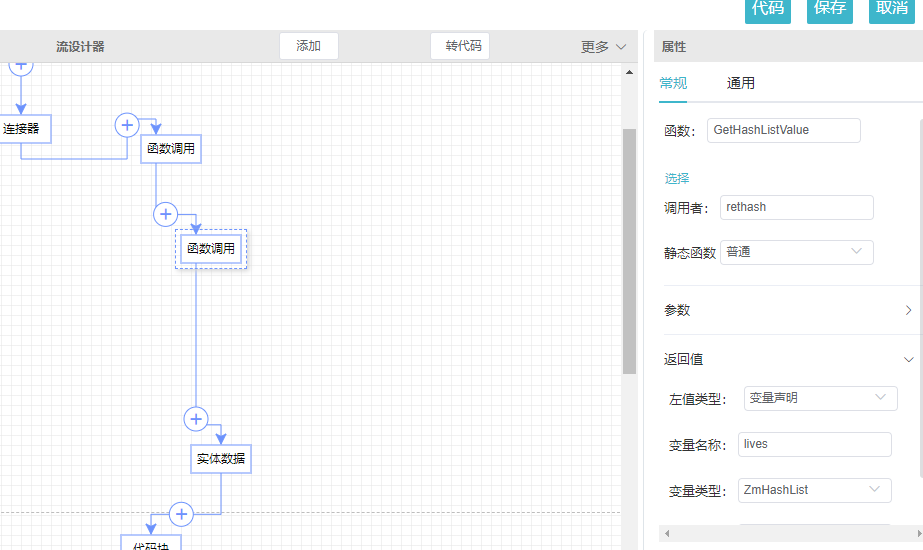Image resolution: width=923 pixels, height=550 pixels.
Task: Click the 添加 button
Action: [309, 46]
